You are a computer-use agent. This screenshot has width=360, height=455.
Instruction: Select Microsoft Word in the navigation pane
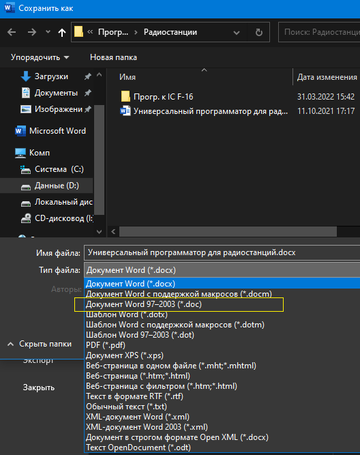[57, 131]
